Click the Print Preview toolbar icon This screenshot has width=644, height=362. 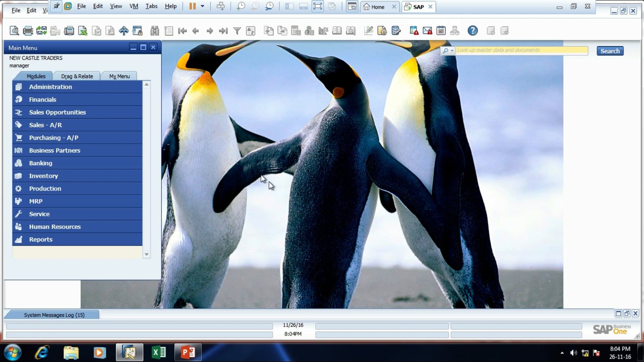[x=14, y=31]
